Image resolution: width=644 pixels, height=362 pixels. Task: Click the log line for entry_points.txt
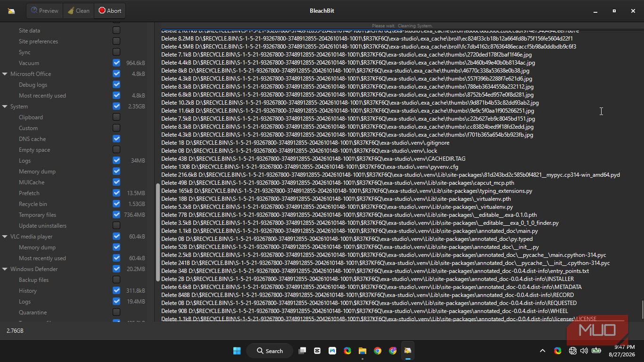[x=375, y=271]
